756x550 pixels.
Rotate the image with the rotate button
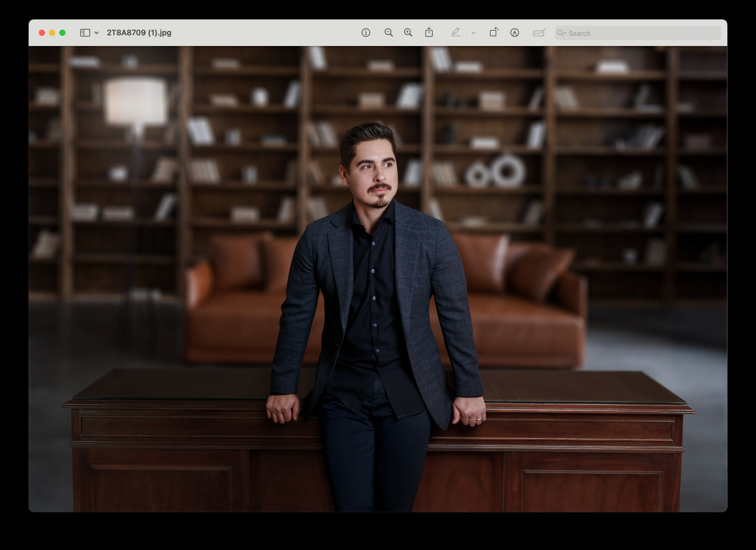(x=494, y=32)
